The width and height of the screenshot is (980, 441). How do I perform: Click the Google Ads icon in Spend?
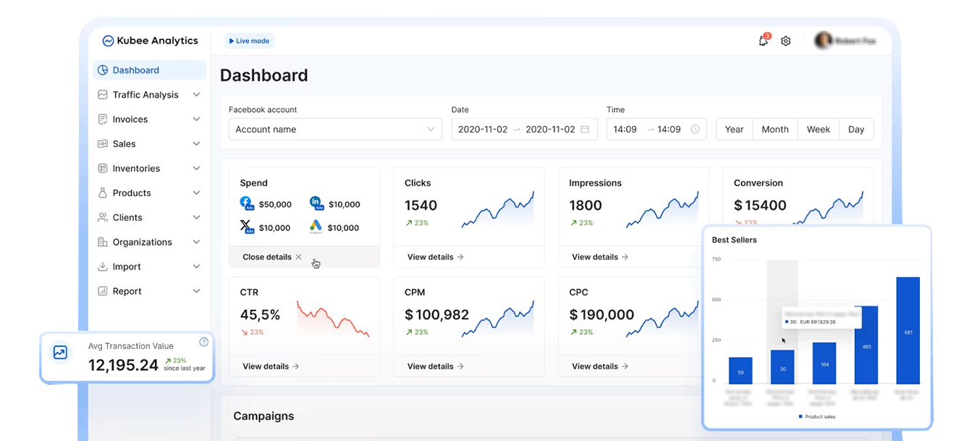click(x=316, y=227)
